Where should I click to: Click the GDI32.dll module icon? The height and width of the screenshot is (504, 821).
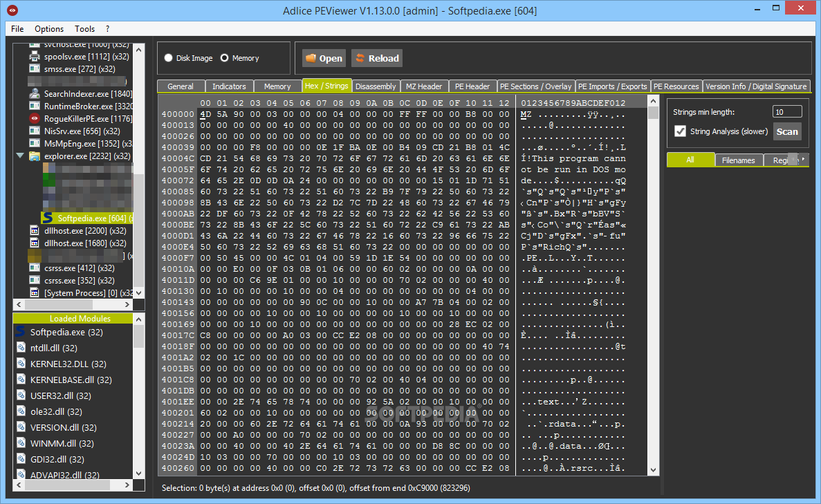click(x=21, y=458)
